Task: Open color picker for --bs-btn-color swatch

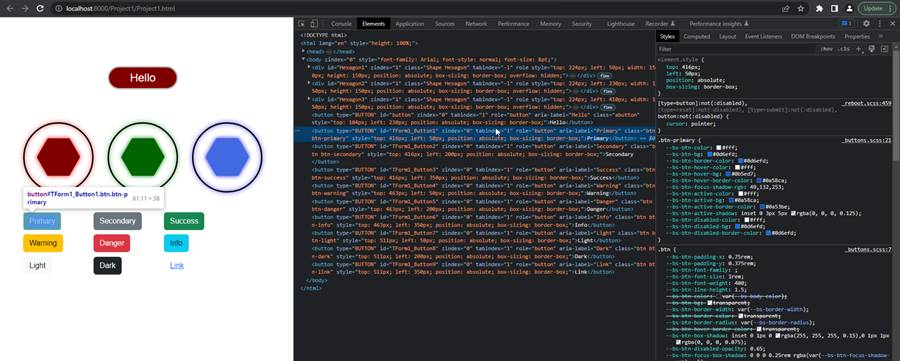Action: tap(719, 147)
